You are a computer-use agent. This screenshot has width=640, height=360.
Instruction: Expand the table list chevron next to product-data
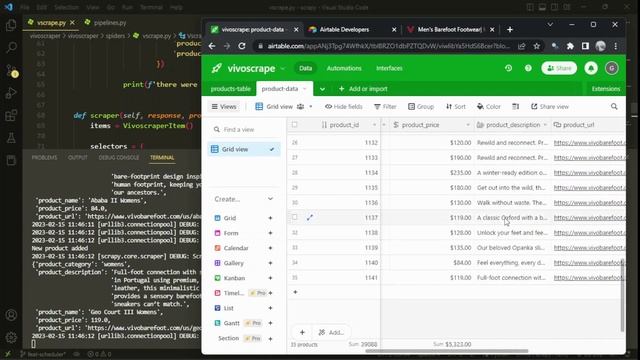point(322,89)
